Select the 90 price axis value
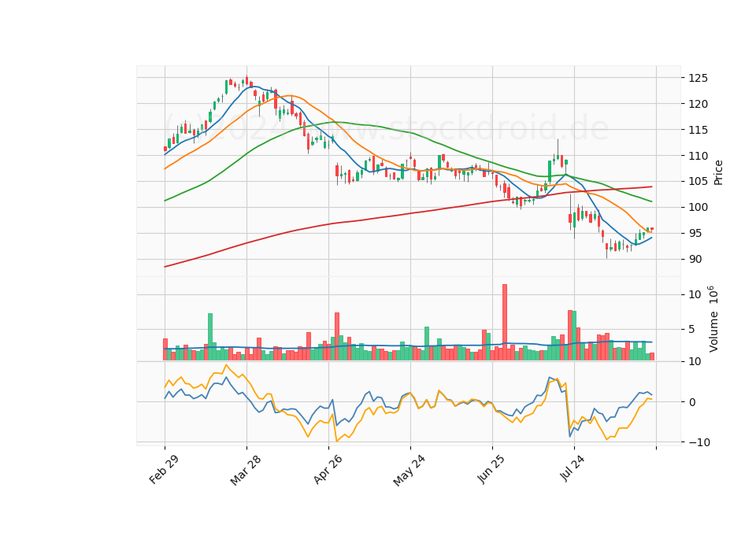The image size is (756, 543). (695, 260)
